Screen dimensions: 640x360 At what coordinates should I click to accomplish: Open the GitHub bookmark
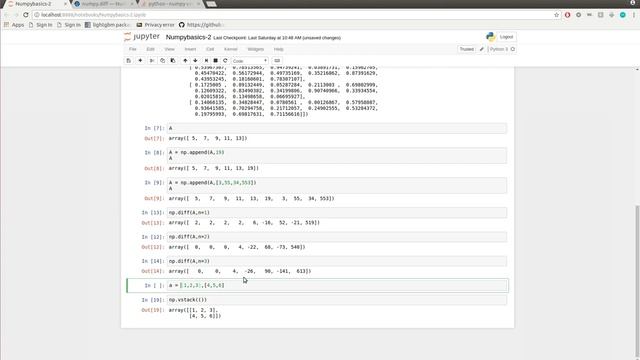click(201, 25)
